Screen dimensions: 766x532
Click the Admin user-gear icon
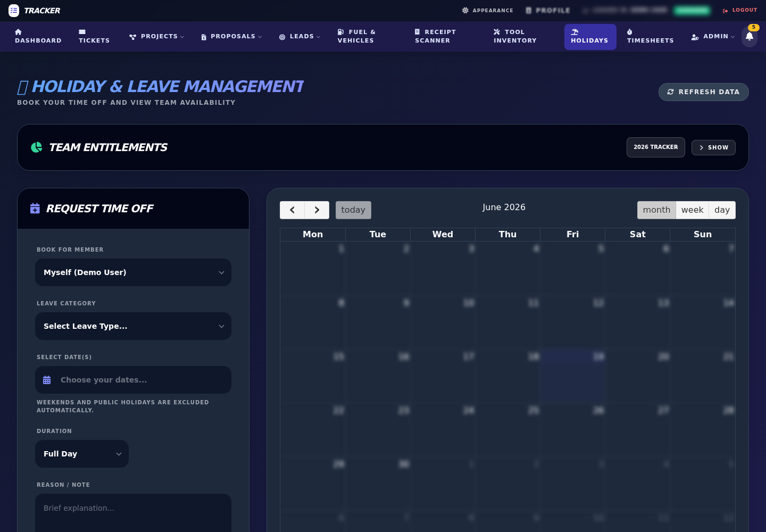pyautogui.click(x=695, y=37)
